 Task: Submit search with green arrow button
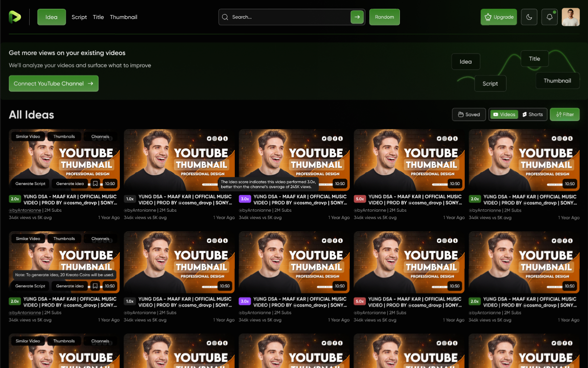(357, 17)
